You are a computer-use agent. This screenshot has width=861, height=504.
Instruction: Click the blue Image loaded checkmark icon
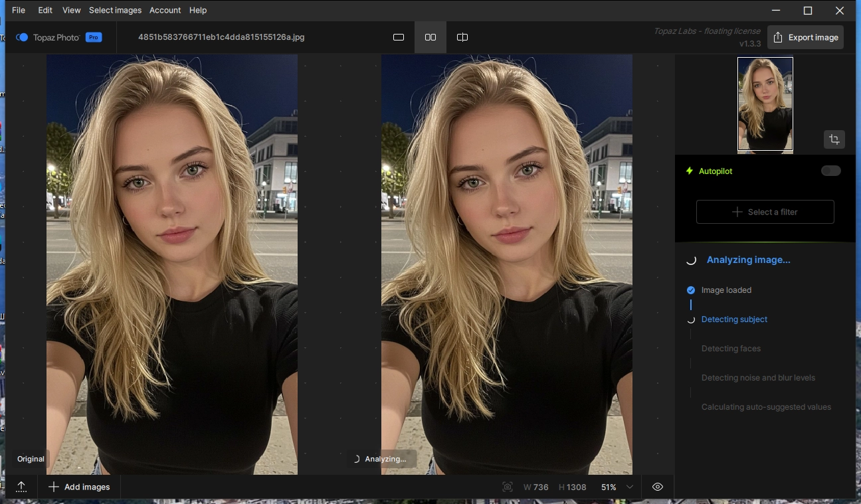pyautogui.click(x=691, y=290)
